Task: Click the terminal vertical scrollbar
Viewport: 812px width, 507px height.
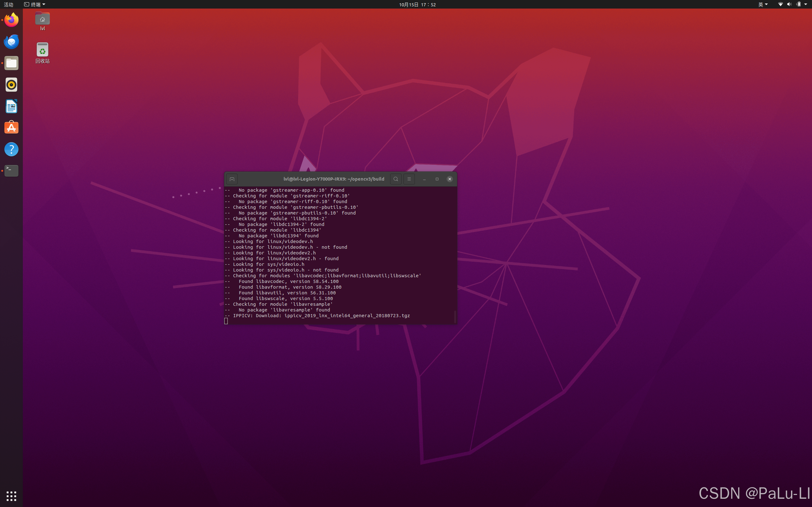Action: (455, 316)
